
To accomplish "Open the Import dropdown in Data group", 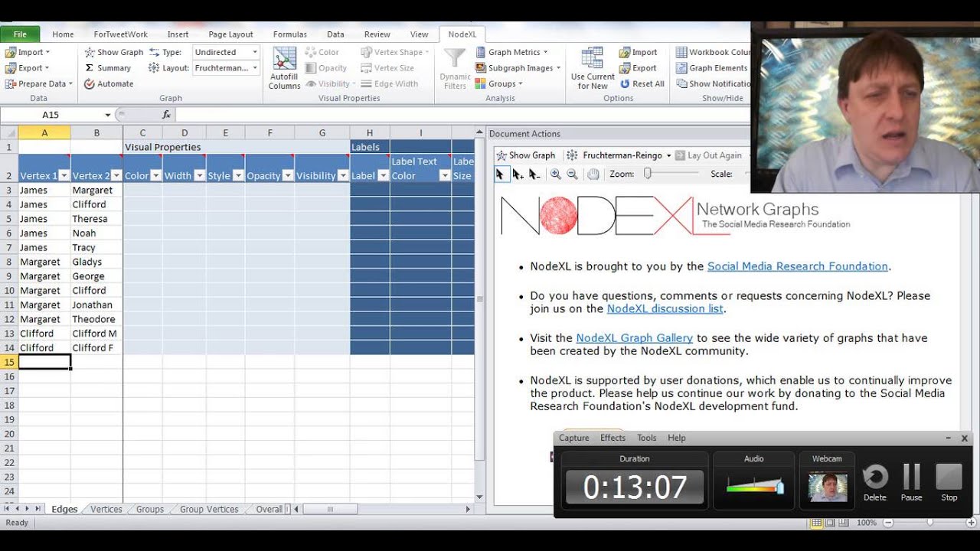I will 28,52.
